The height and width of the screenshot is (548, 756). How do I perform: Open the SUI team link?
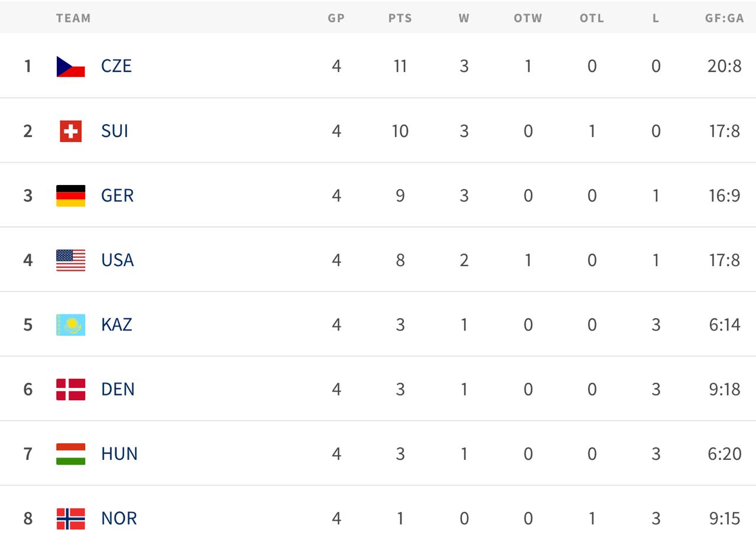click(115, 131)
